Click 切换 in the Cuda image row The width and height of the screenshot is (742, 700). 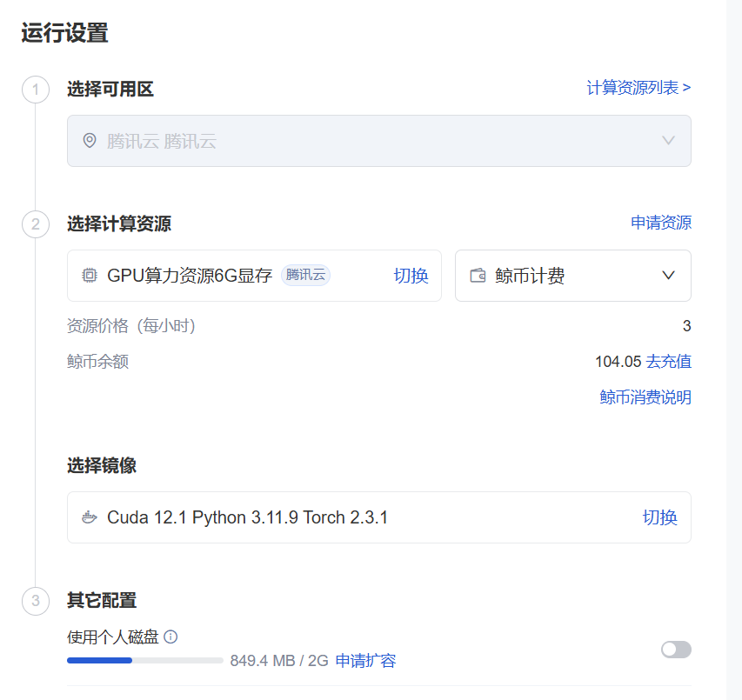(x=659, y=517)
